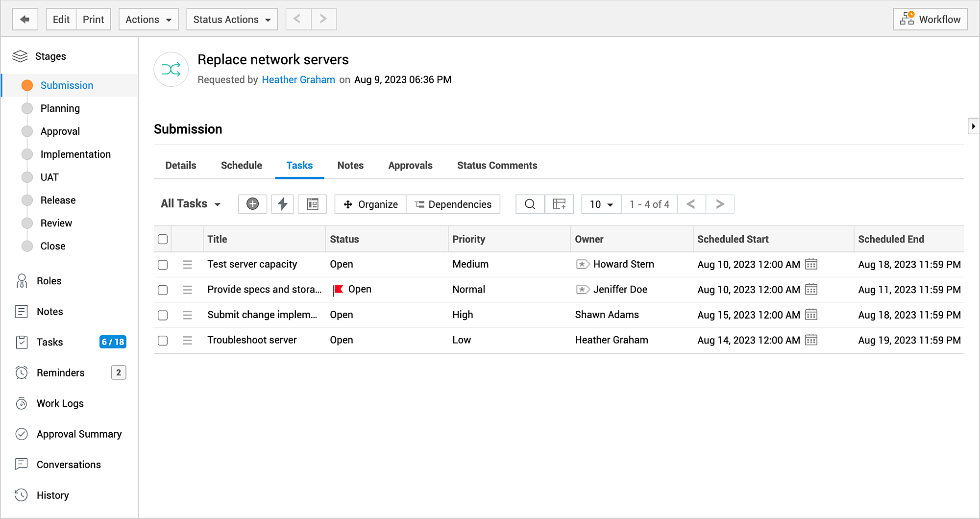This screenshot has width=980, height=519.
Task: Open calendar for Test server capacity start date
Action: pos(811,264)
